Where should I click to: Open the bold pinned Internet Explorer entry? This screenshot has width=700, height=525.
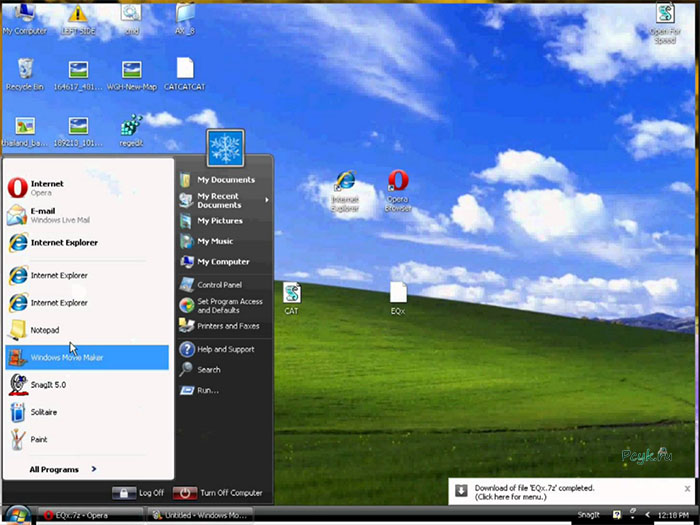88,242
